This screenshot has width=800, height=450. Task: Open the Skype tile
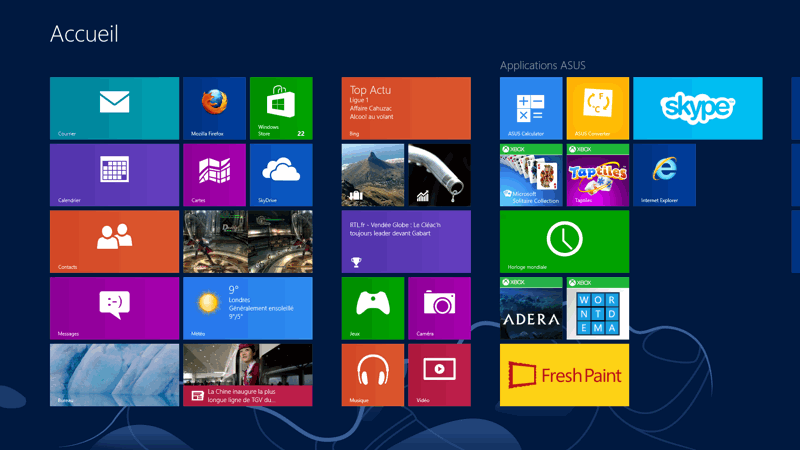[x=698, y=108]
